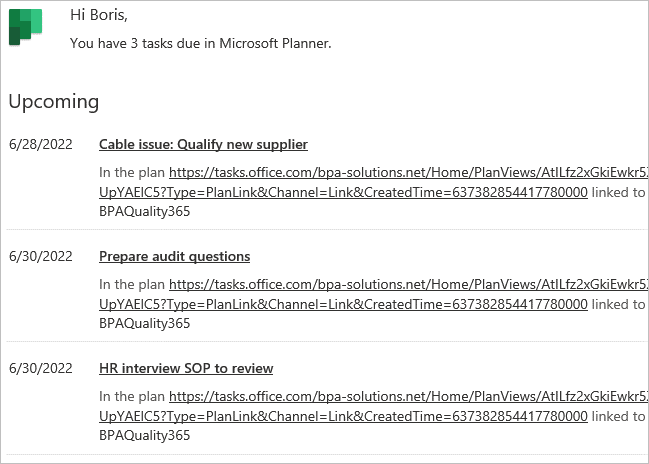The image size is (649, 464).
Task: Click the Upcoming section heading
Action: coord(54,102)
